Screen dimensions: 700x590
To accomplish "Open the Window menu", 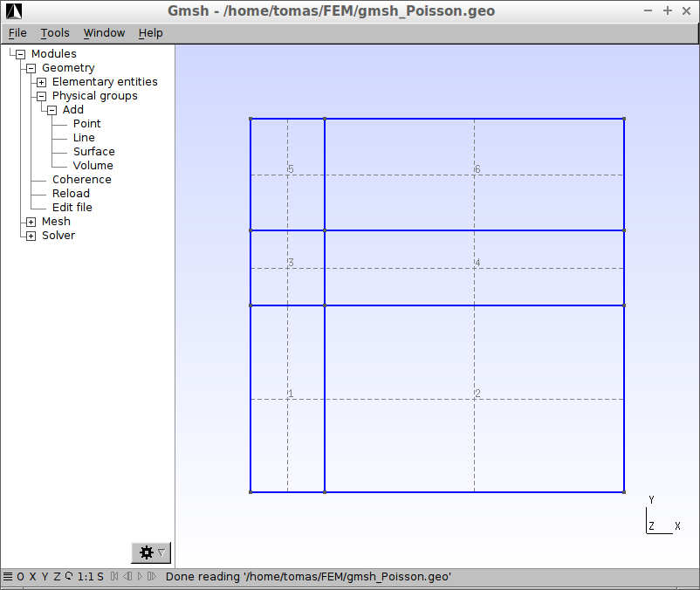I will (104, 33).
